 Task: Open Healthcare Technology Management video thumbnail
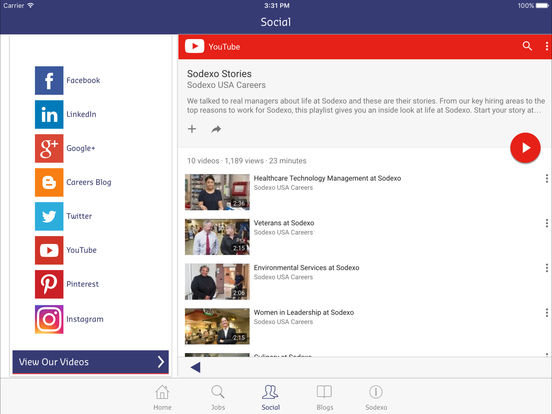coord(217,192)
